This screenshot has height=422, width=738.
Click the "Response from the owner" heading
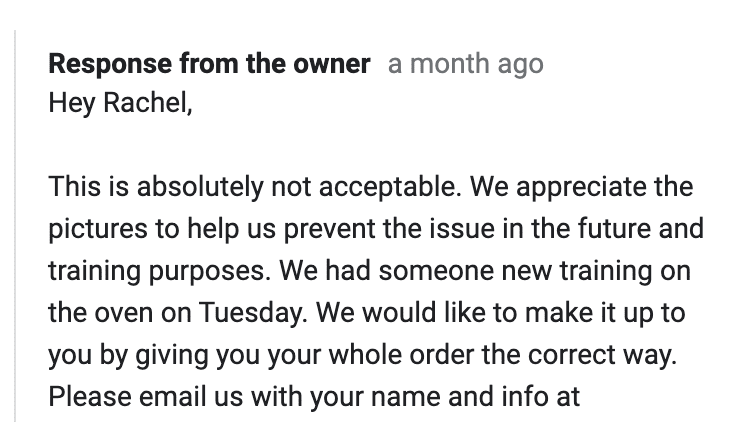click(x=209, y=65)
